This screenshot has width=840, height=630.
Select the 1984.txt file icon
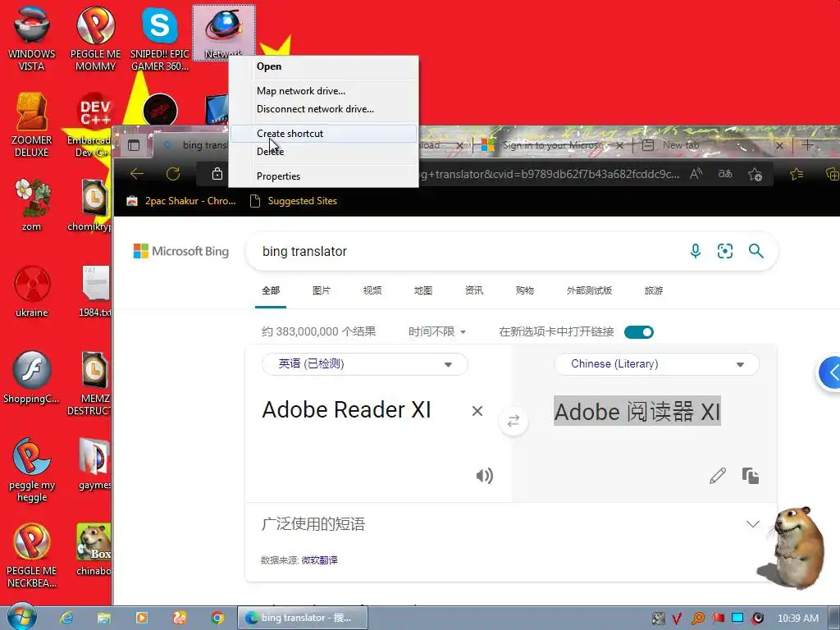click(95, 291)
